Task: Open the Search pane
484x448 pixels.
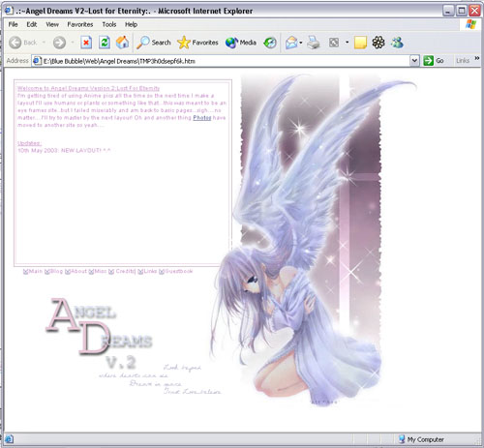Action: [154, 43]
